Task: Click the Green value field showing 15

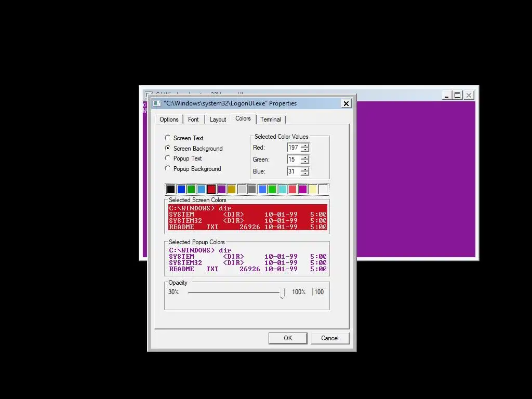Action: click(x=294, y=159)
